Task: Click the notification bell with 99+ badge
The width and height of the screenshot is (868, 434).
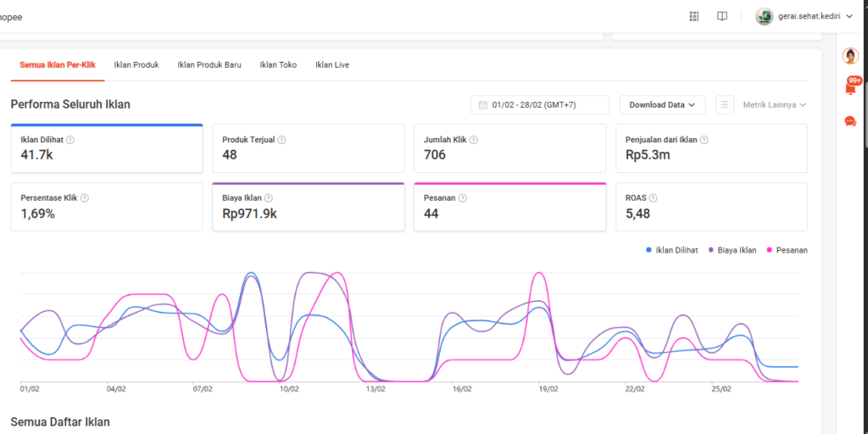Action: click(x=851, y=86)
